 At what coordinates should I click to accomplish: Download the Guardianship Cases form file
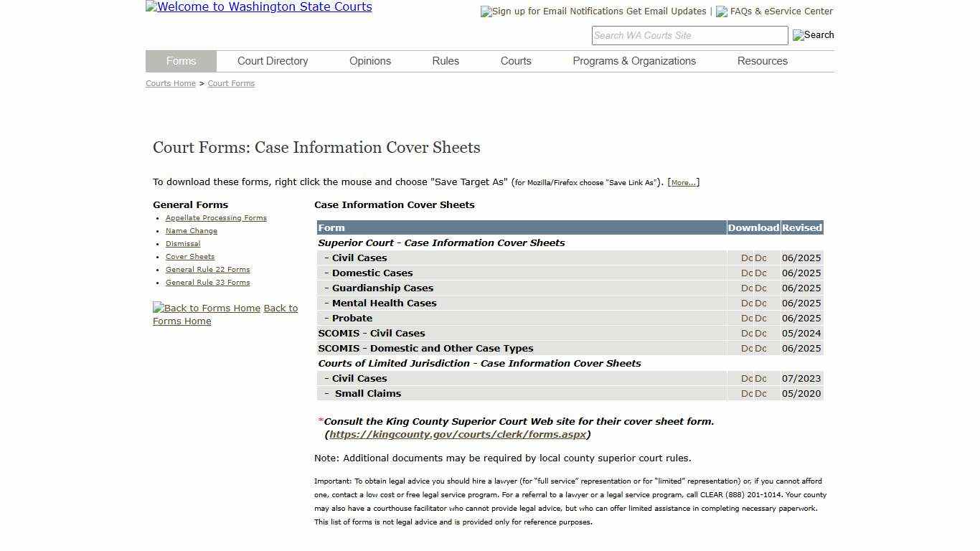coord(746,288)
